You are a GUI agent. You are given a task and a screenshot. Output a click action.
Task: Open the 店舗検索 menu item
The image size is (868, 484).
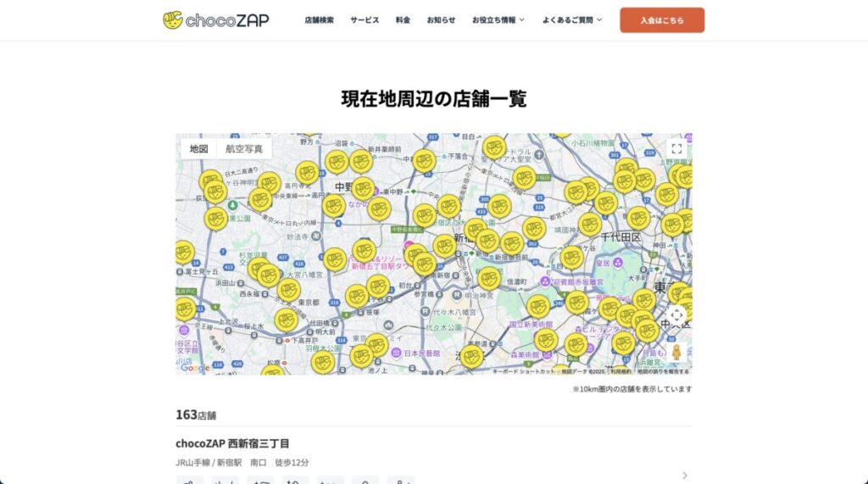coord(320,20)
